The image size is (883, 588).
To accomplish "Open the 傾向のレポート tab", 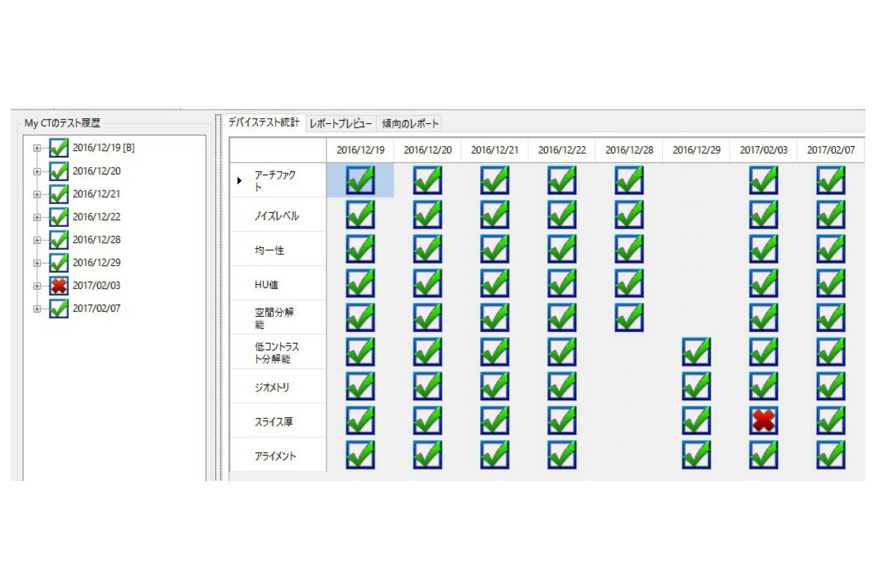I will [x=410, y=123].
